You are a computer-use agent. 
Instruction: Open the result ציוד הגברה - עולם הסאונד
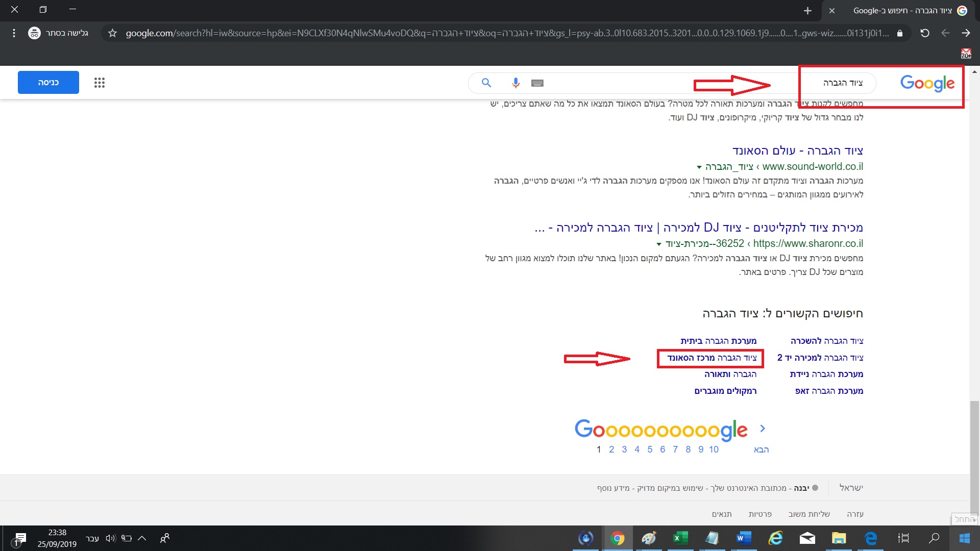pyautogui.click(x=798, y=151)
